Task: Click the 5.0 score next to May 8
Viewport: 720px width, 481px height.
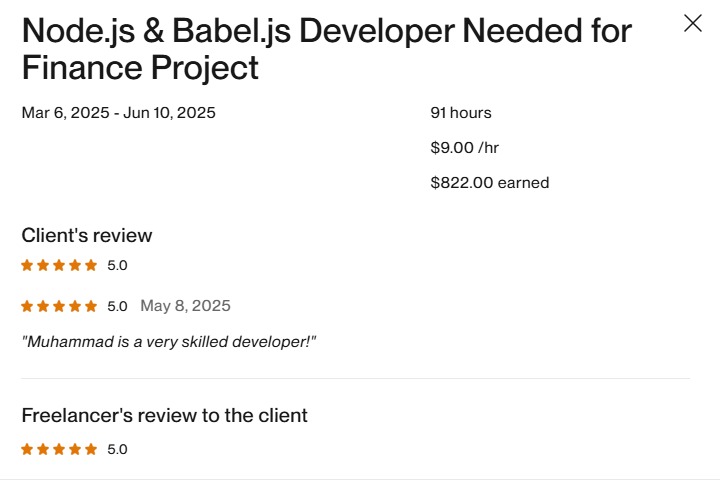Action: point(117,307)
